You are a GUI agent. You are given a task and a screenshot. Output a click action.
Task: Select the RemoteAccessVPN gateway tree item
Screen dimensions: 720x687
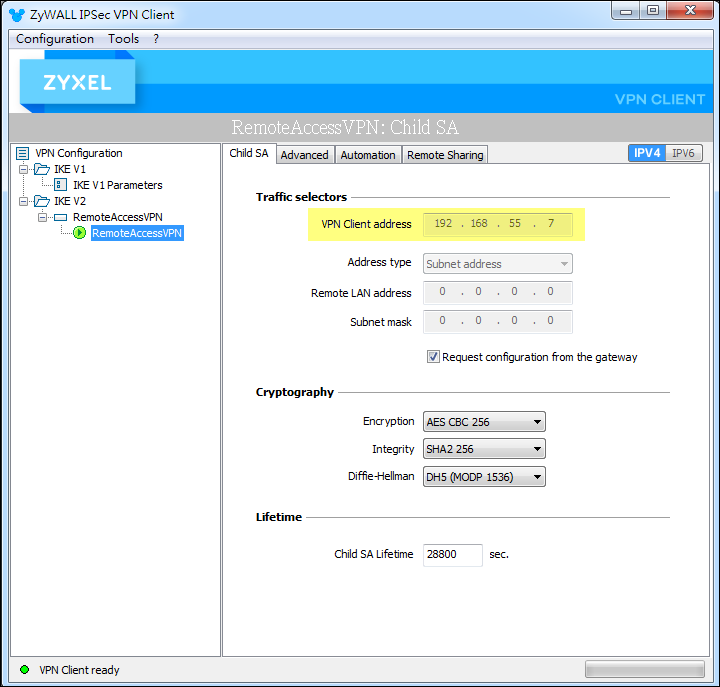pos(118,217)
